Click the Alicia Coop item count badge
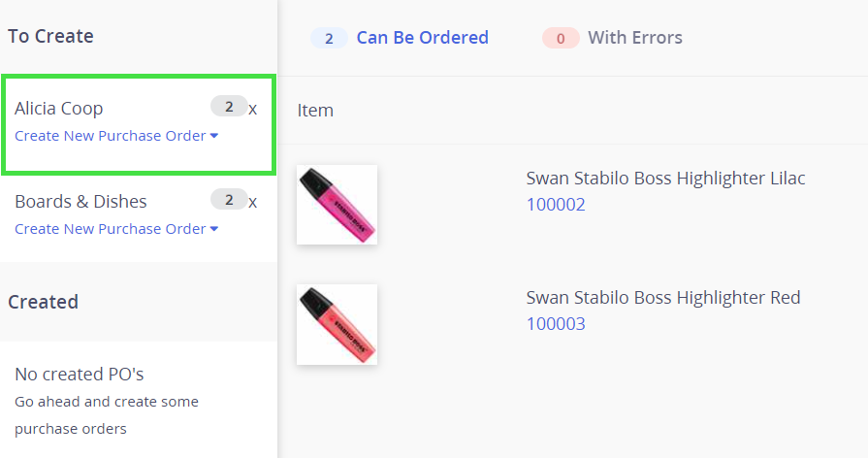The height and width of the screenshot is (458, 868). 229,107
